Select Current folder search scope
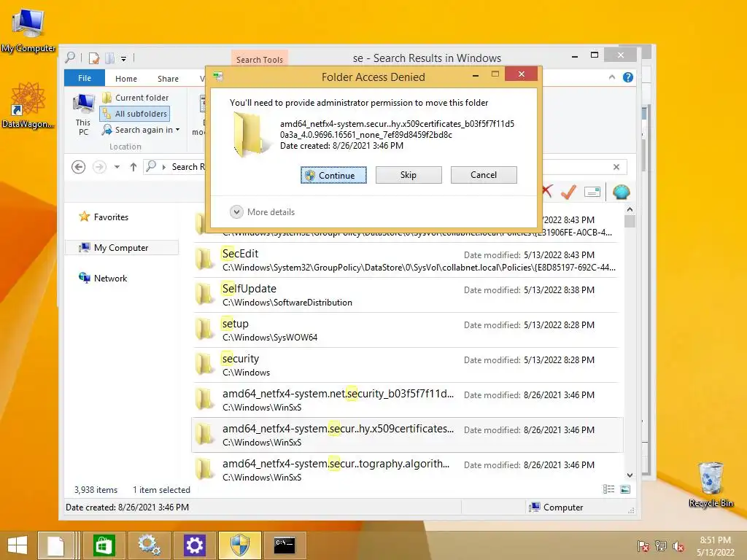Viewport: 747px width, 560px height. tap(136, 98)
